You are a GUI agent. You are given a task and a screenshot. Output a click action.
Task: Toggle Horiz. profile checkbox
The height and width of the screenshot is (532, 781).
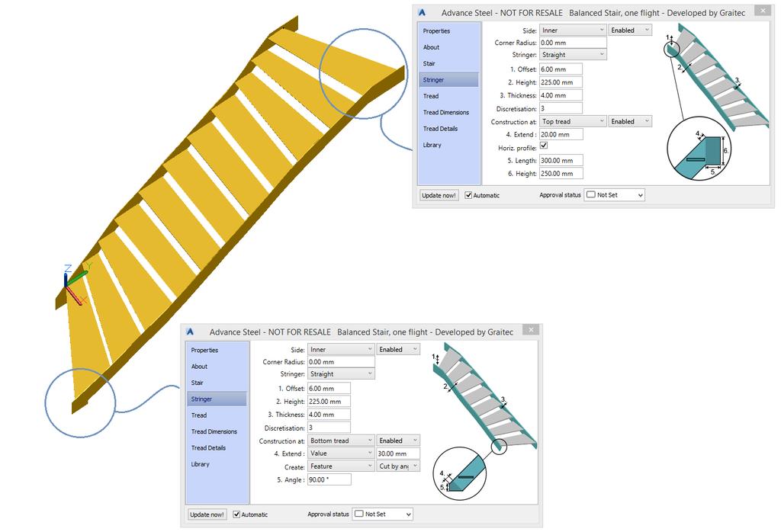pyautogui.click(x=544, y=146)
